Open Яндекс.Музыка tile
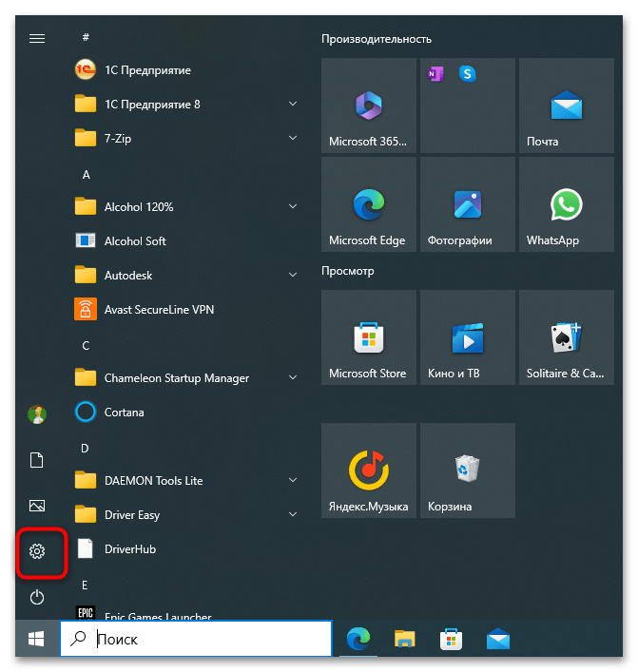The image size is (638, 672). coord(369,470)
